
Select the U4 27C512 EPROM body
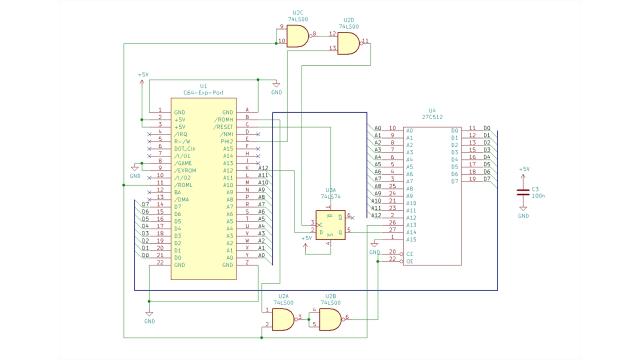click(x=433, y=196)
